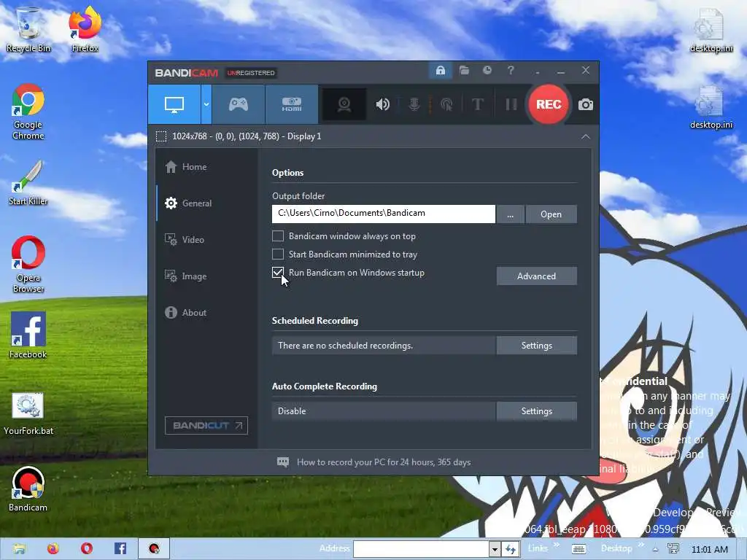Open screen mode dropdown arrow
This screenshot has width=747, height=560.
pyautogui.click(x=206, y=104)
